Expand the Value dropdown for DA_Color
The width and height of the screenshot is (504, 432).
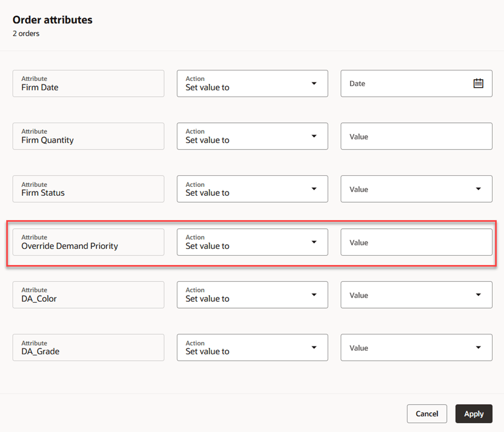[x=478, y=294]
